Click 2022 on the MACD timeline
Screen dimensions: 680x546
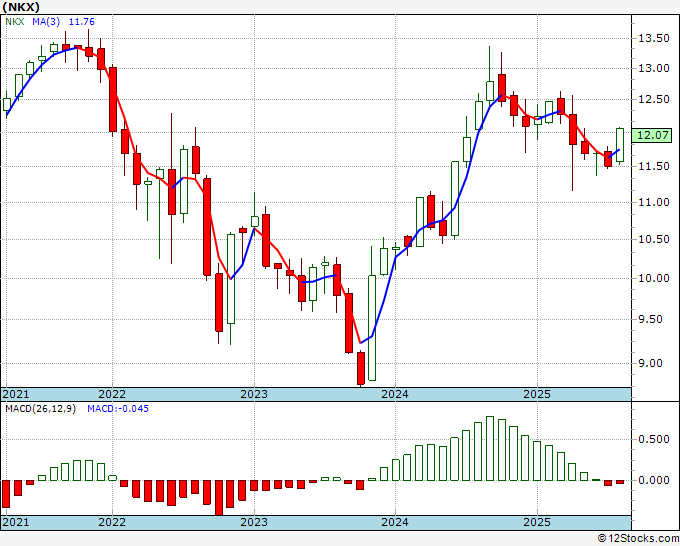[112, 522]
